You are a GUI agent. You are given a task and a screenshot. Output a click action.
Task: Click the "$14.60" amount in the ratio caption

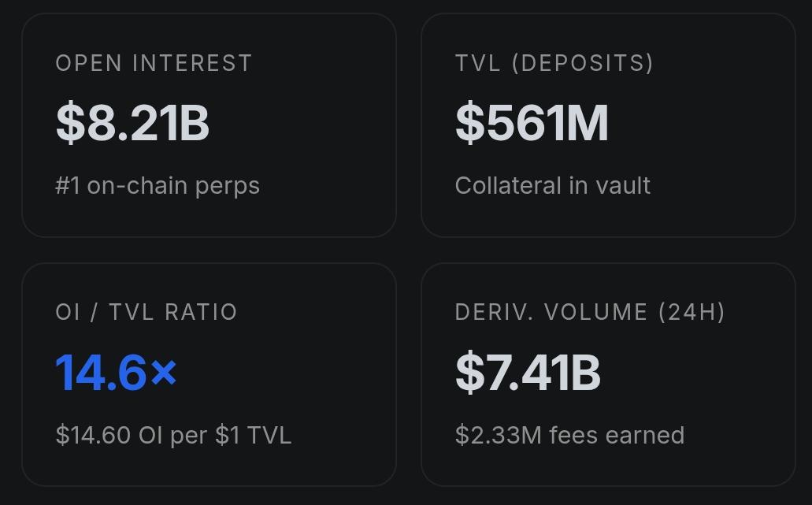tap(93, 435)
